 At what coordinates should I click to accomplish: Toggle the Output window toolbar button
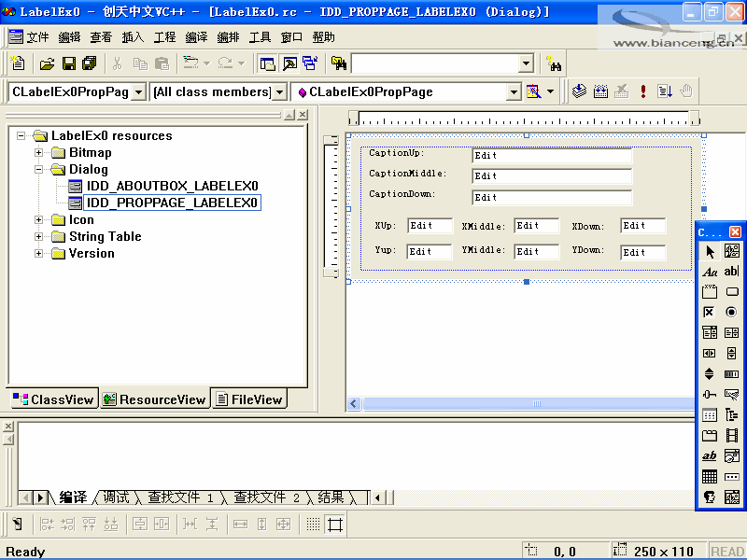coord(289,63)
